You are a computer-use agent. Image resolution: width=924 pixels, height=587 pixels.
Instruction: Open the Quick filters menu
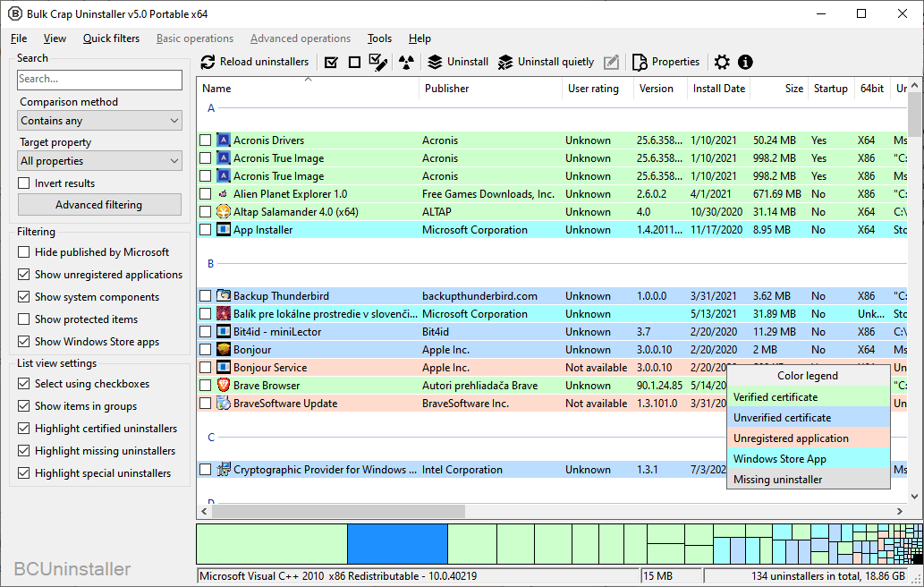(x=111, y=38)
